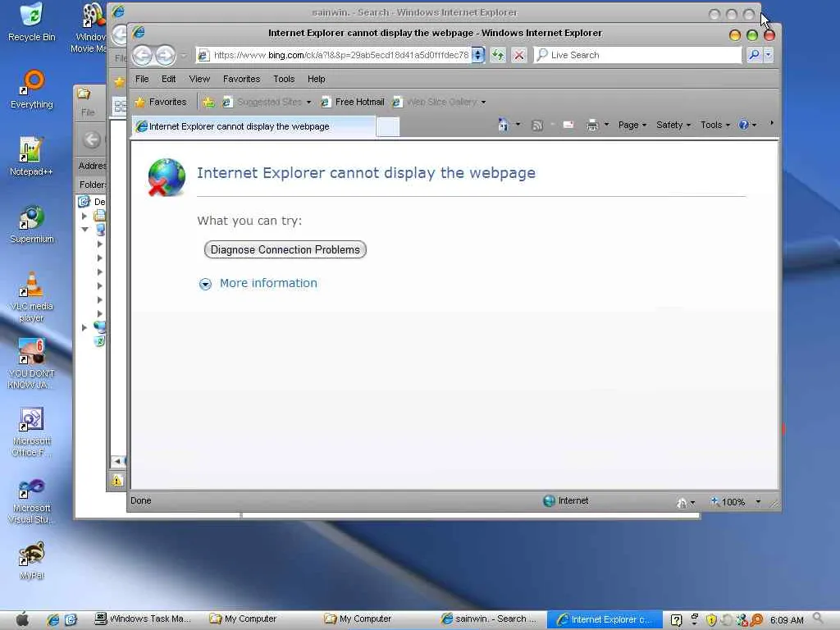840x630 pixels.
Task: Open the Safety dropdown menu
Action: pyautogui.click(x=673, y=125)
